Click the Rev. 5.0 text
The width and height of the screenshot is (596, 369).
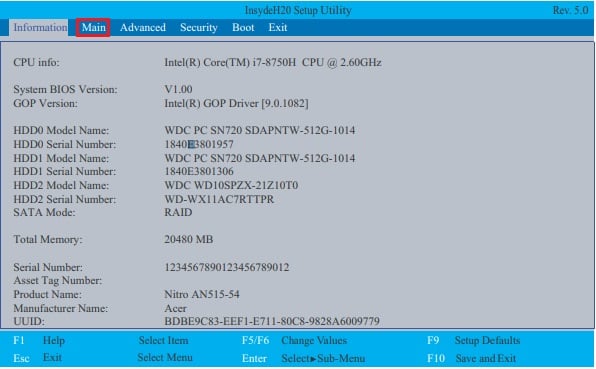click(x=571, y=10)
